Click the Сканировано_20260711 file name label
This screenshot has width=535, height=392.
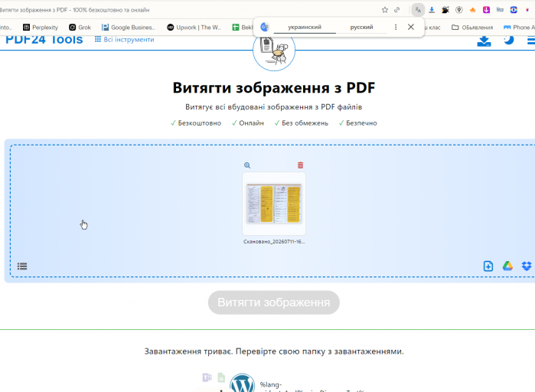[274, 241]
